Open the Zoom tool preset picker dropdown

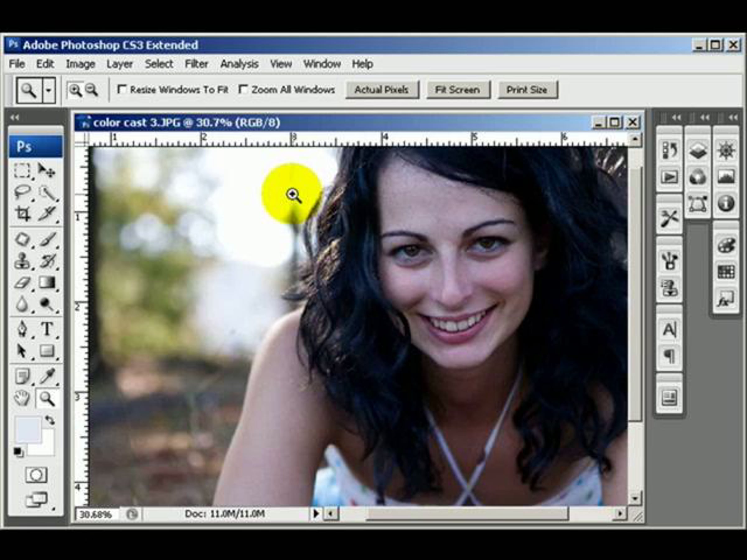(x=49, y=90)
